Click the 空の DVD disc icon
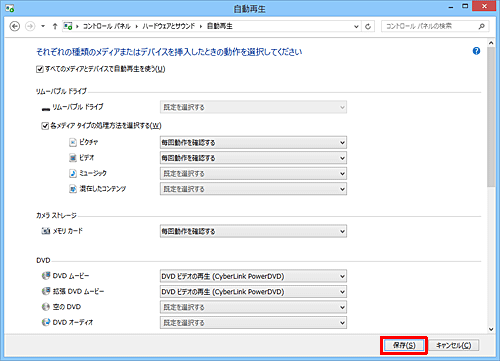The width and height of the screenshot is (500, 361). [x=46, y=307]
